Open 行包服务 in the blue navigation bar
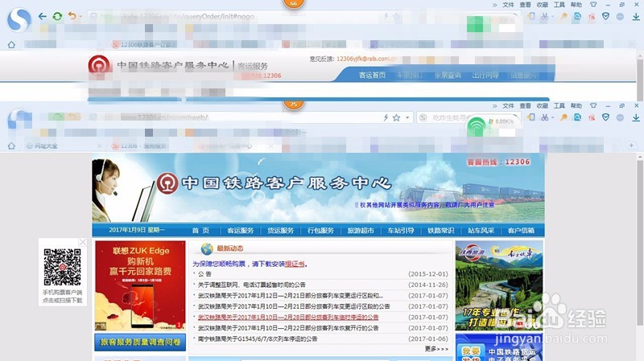 320,231
